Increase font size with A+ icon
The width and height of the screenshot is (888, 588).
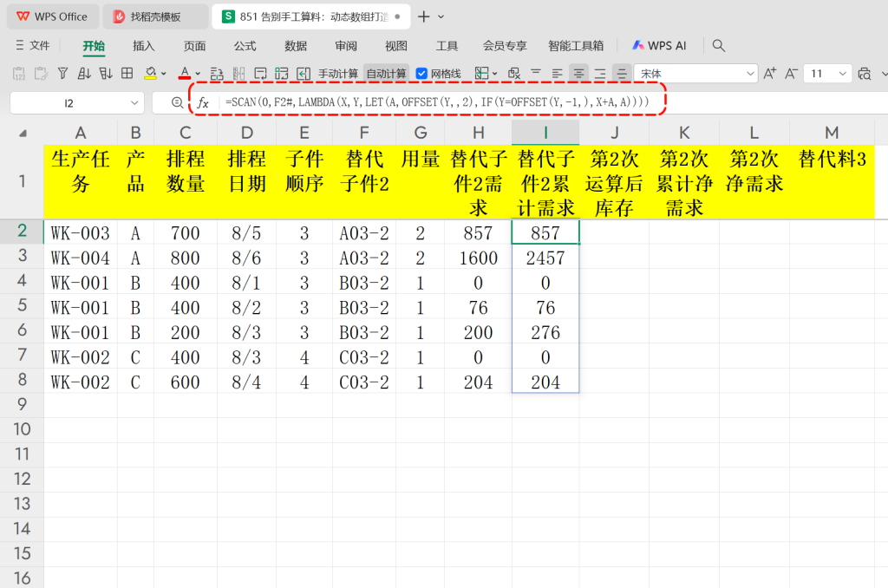[770, 74]
